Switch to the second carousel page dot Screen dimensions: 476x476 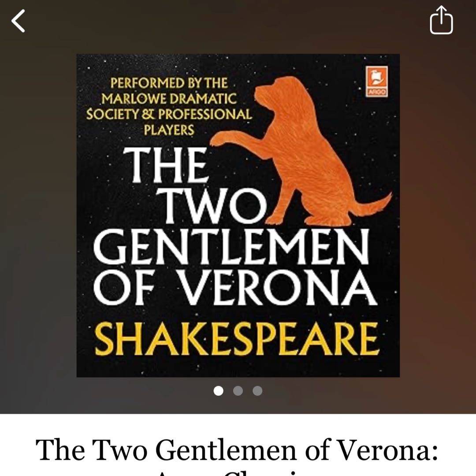click(x=238, y=390)
